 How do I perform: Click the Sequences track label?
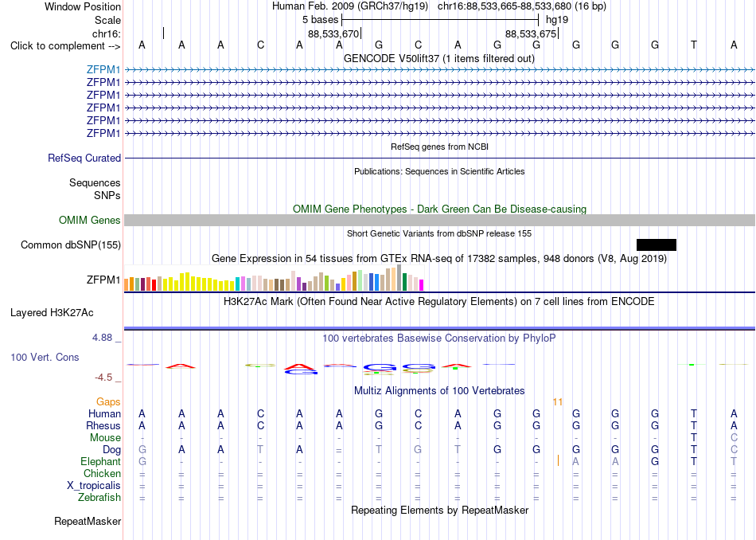(x=95, y=183)
